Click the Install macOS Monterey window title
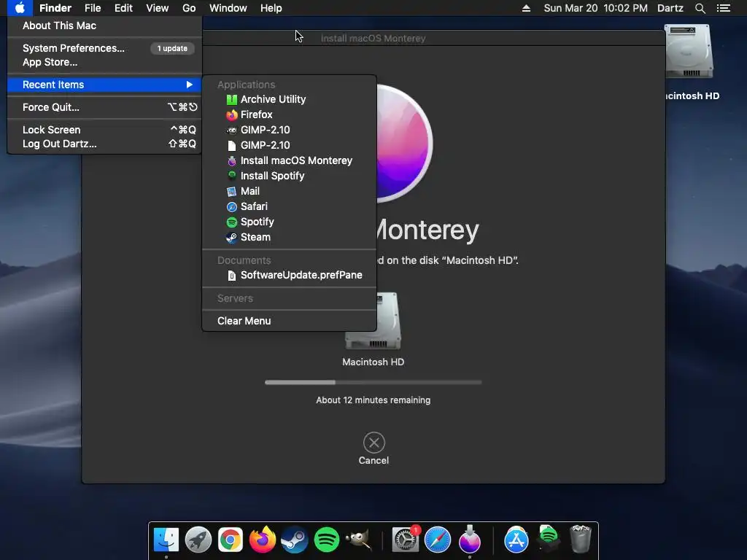 (x=373, y=38)
